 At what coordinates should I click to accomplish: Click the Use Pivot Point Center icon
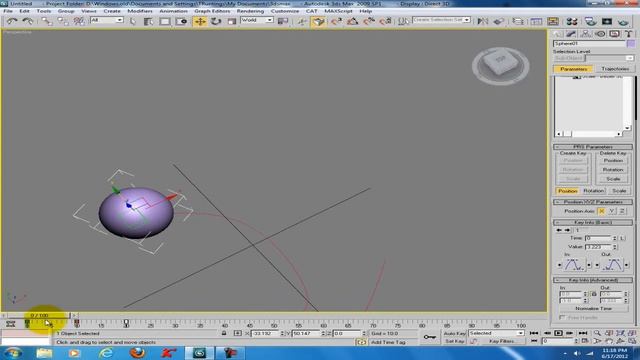click(x=283, y=21)
